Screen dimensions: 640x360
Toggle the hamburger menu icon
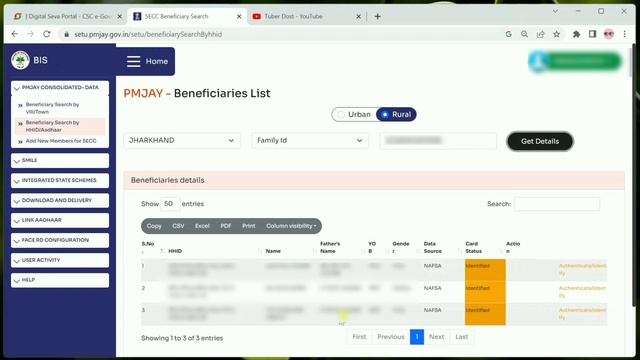133,61
